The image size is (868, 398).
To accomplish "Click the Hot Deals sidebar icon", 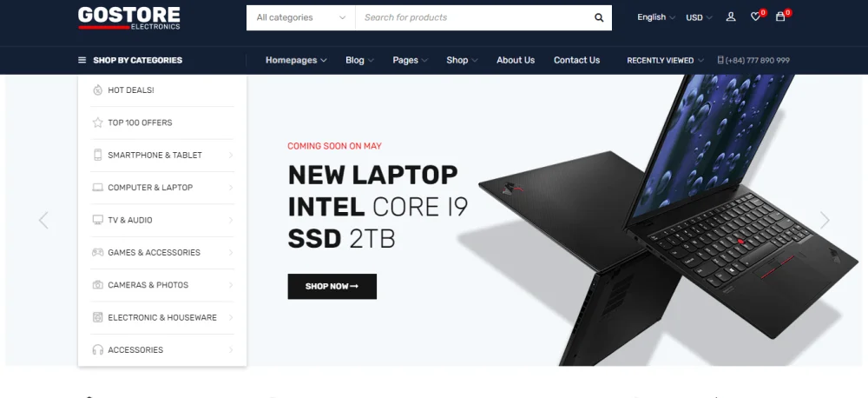I will point(98,90).
